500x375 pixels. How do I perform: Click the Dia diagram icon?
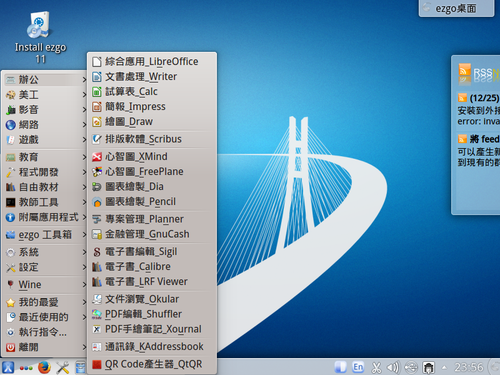pyautogui.click(x=97, y=187)
